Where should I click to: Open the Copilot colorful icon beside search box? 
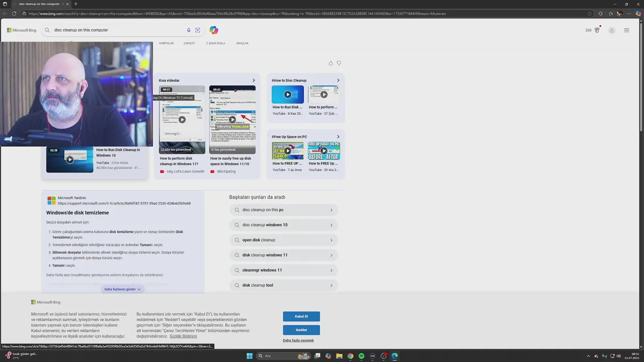tap(214, 30)
